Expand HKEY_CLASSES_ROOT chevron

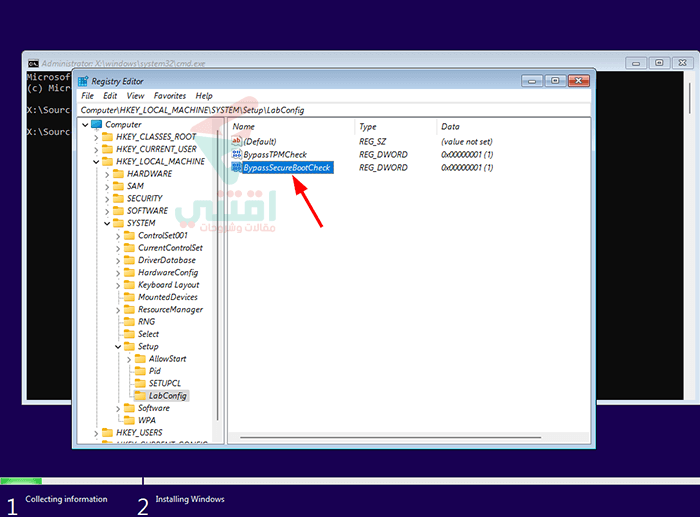[96, 138]
